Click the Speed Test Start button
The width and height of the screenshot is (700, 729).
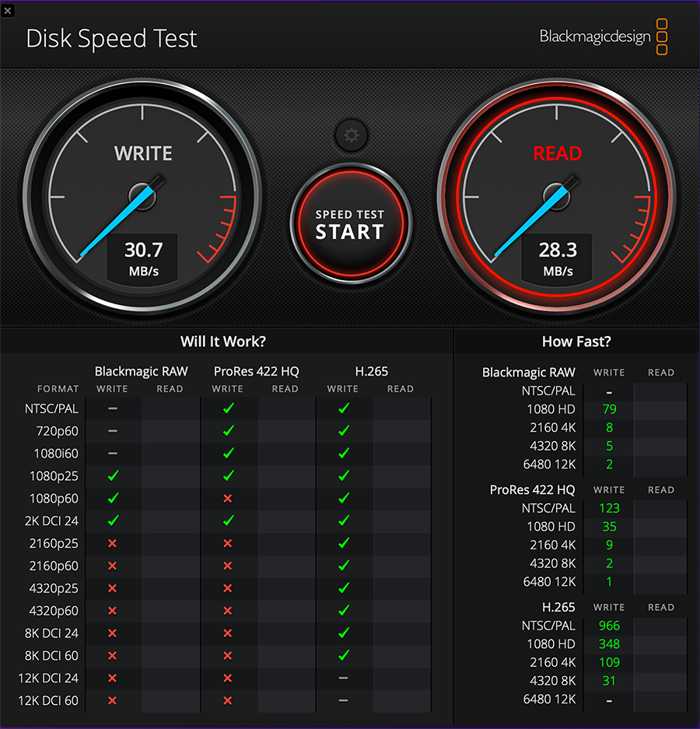point(350,223)
